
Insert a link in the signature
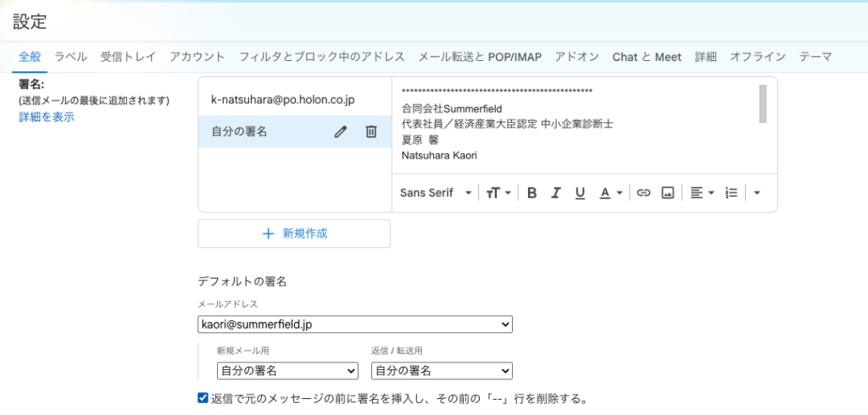coord(643,192)
